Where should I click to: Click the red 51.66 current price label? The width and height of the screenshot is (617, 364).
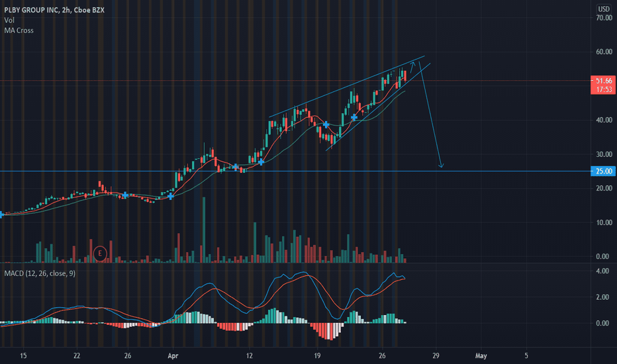pyautogui.click(x=604, y=81)
